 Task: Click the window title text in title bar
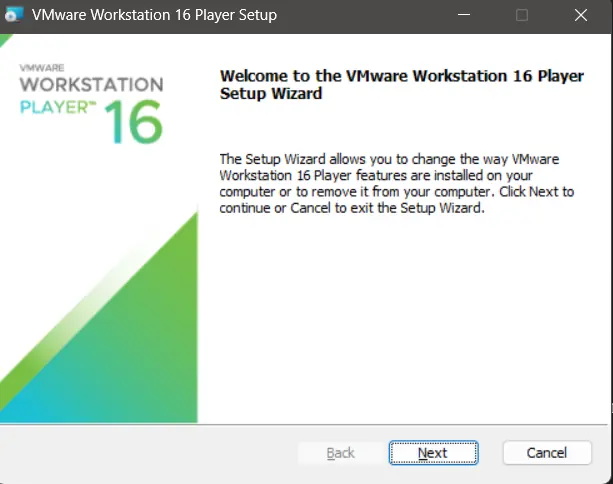pos(154,16)
